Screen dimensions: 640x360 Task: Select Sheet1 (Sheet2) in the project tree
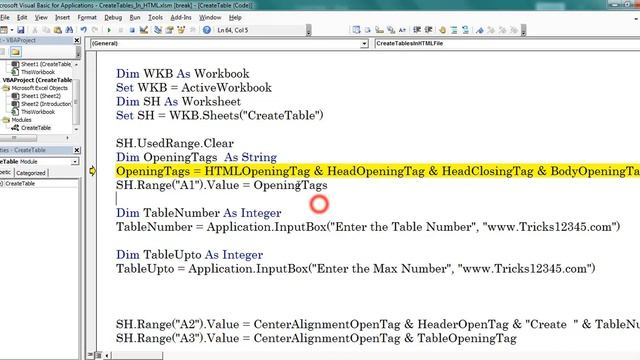tap(41, 96)
